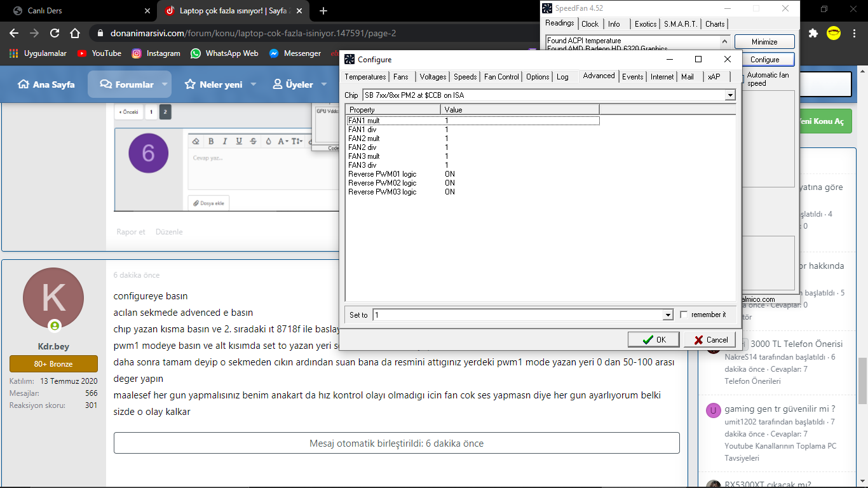This screenshot has width=868, height=488.
Task: Open the Kdr.bey username profile
Action: click(x=53, y=346)
